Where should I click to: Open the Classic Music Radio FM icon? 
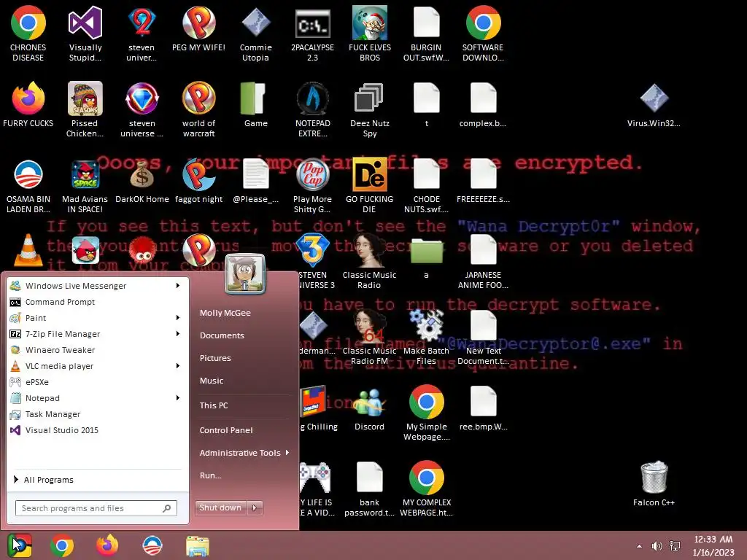pos(370,337)
